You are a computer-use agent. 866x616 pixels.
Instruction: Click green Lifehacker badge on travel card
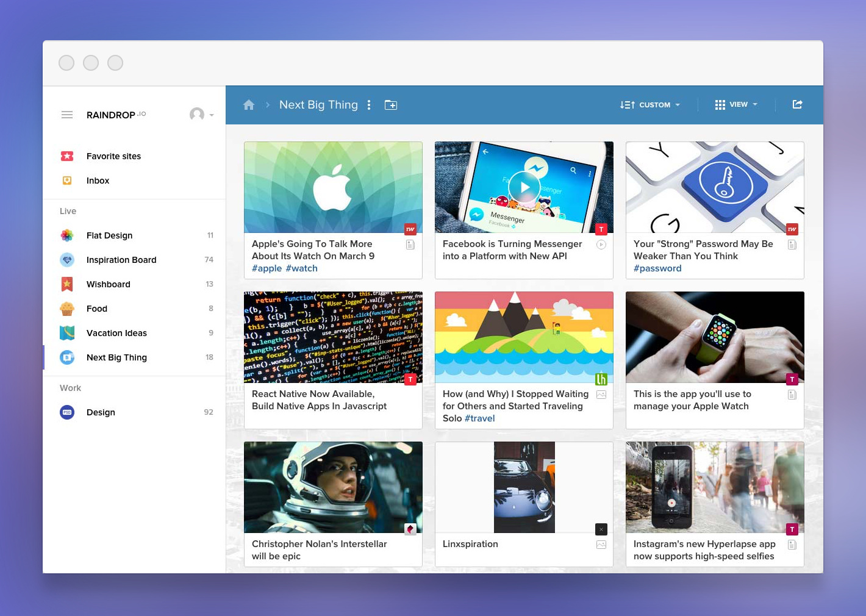point(601,379)
